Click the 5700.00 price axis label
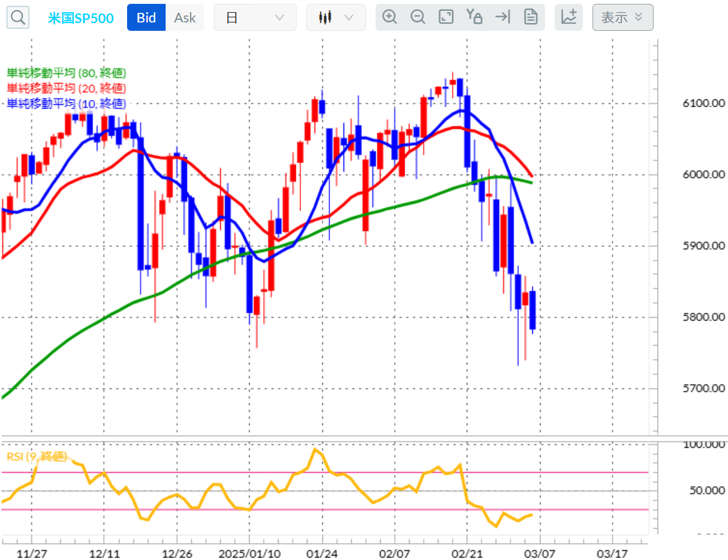This screenshot has width=728, height=560. pyautogui.click(x=704, y=388)
